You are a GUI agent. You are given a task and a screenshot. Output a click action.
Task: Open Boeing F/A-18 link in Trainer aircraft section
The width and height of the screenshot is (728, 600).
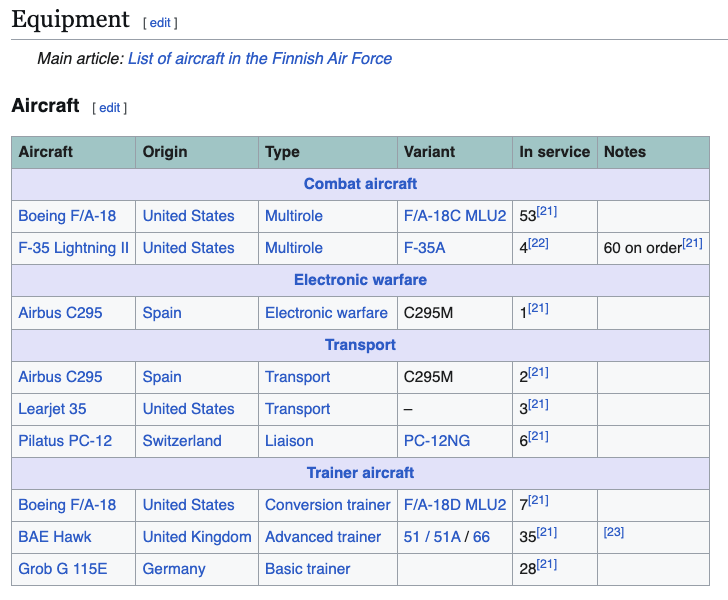pos(67,505)
